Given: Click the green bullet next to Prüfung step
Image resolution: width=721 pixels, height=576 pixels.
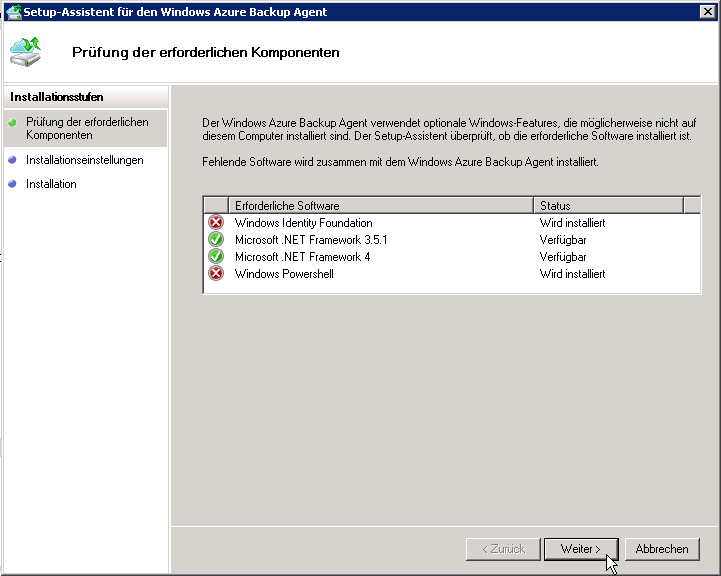Looking at the screenshot, I should tap(12, 122).
